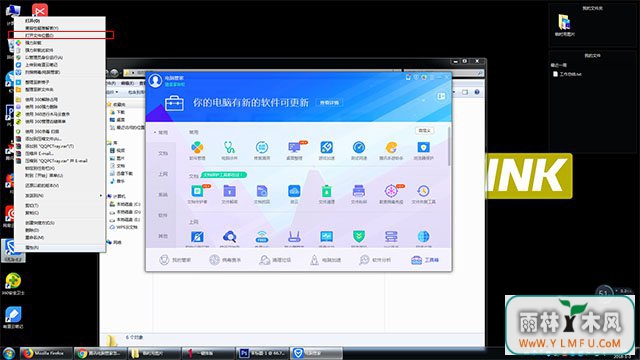This screenshot has width=640, height=360.
Task: Open the Wi-Fi hotspot tool icon
Action: pyautogui.click(x=262, y=237)
